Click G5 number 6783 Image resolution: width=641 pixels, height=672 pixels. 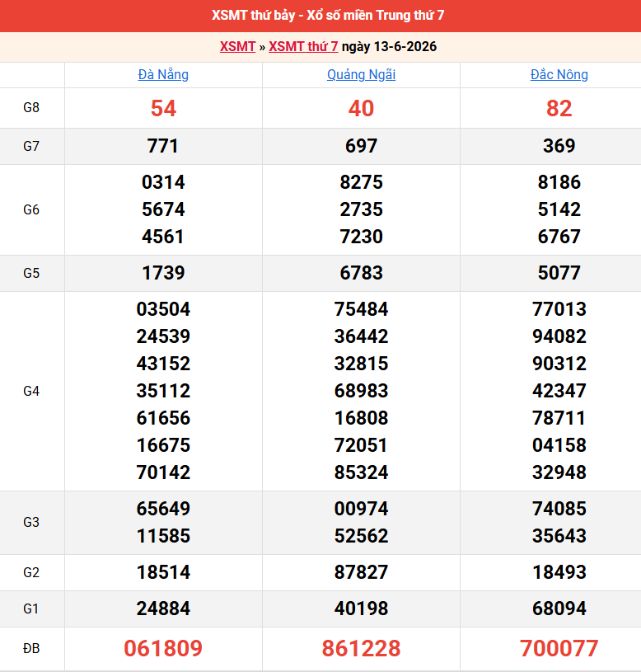[361, 273]
